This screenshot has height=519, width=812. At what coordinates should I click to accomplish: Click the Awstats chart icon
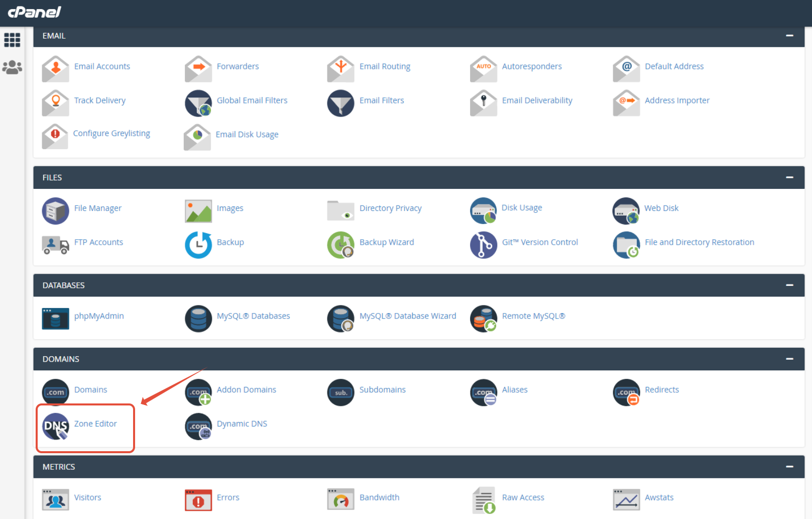click(x=626, y=500)
